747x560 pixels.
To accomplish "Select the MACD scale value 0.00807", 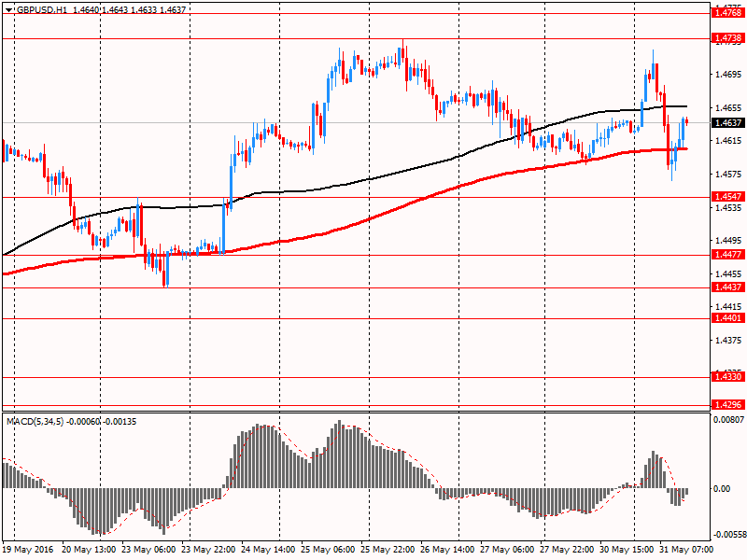I will (x=728, y=419).
